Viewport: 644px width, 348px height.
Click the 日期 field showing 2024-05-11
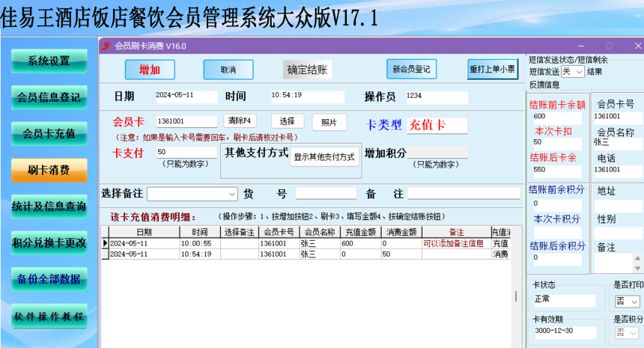pyautogui.click(x=186, y=97)
